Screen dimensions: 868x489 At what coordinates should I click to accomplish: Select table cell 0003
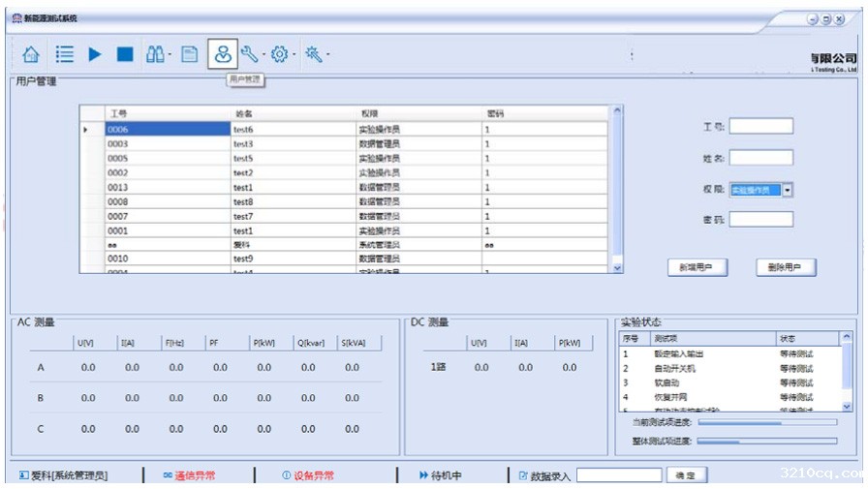pos(168,144)
